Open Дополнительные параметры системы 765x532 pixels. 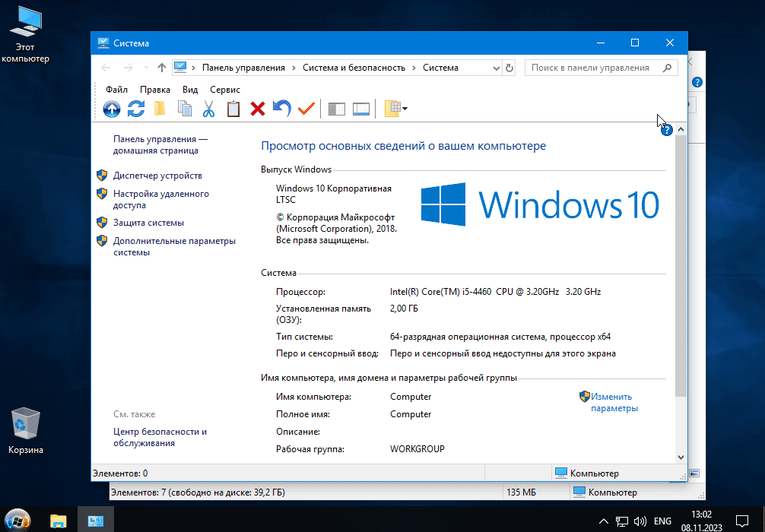pyautogui.click(x=174, y=247)
